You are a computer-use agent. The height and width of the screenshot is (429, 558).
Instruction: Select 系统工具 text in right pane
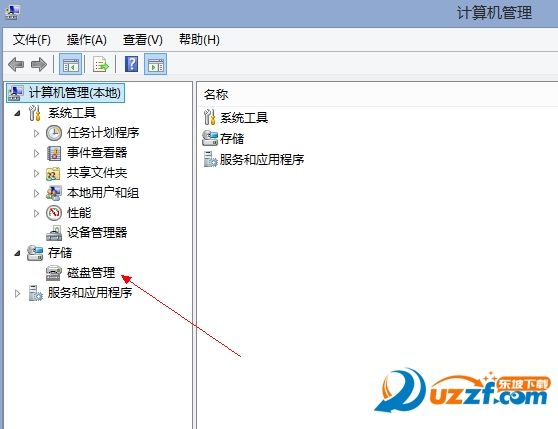tap(244, 117)
